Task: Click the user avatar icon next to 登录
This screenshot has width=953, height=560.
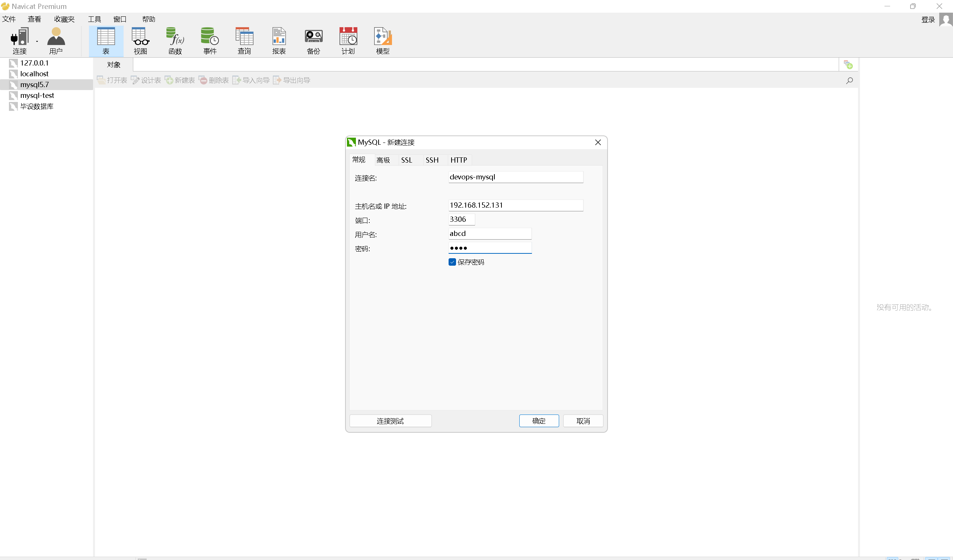Action: (946, 19)
